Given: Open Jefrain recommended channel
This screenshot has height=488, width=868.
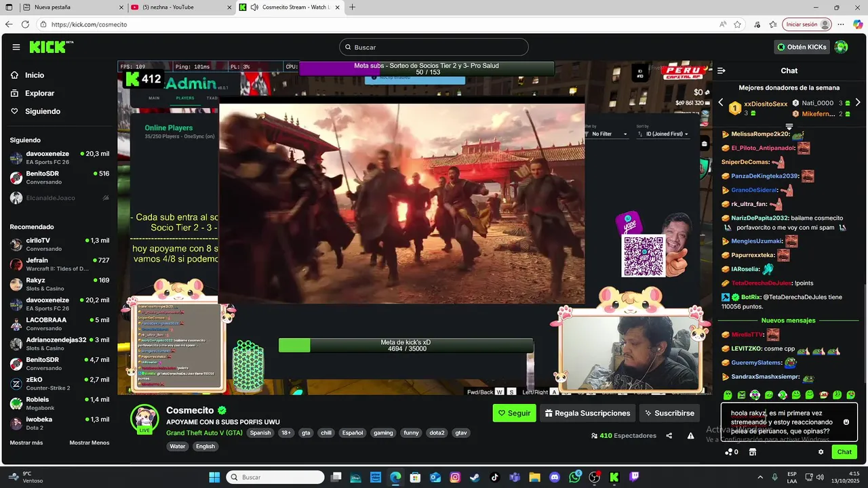Looking at the screenshot, I should pyautogui.click(x=59, y=264).
